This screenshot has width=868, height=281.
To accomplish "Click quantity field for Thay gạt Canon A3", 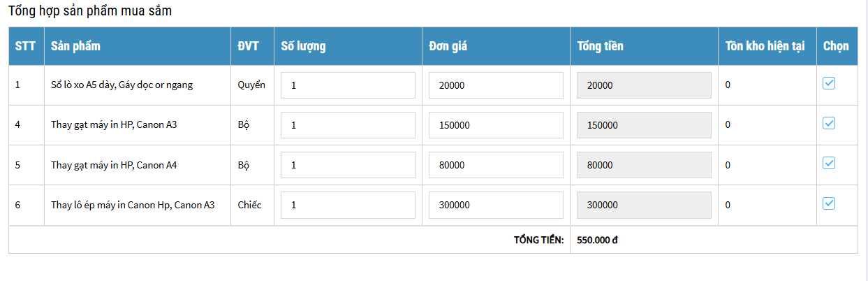I will click(348, 125).
